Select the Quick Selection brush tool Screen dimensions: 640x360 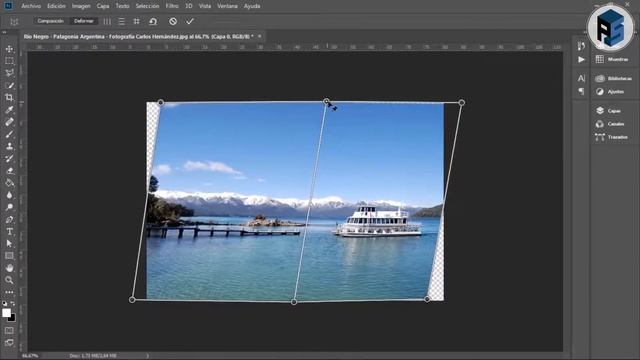point(9,85)
